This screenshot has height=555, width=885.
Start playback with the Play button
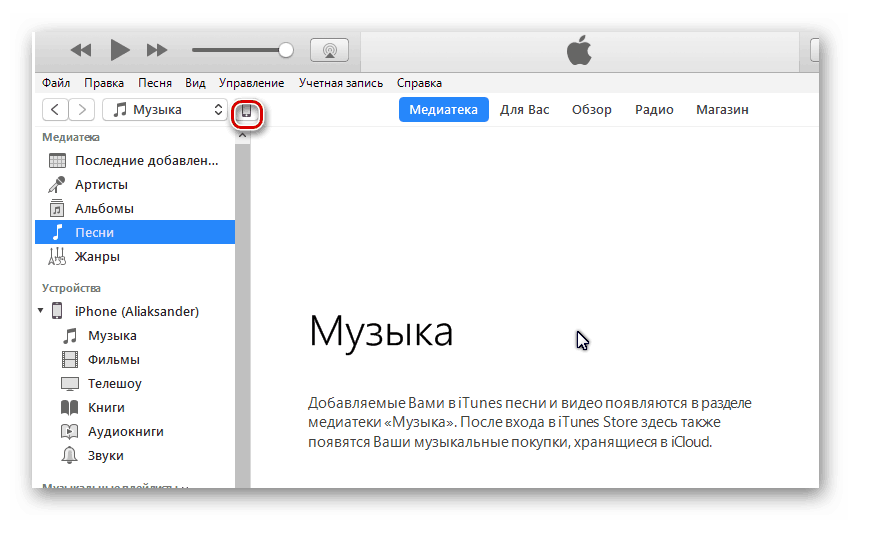120,50
